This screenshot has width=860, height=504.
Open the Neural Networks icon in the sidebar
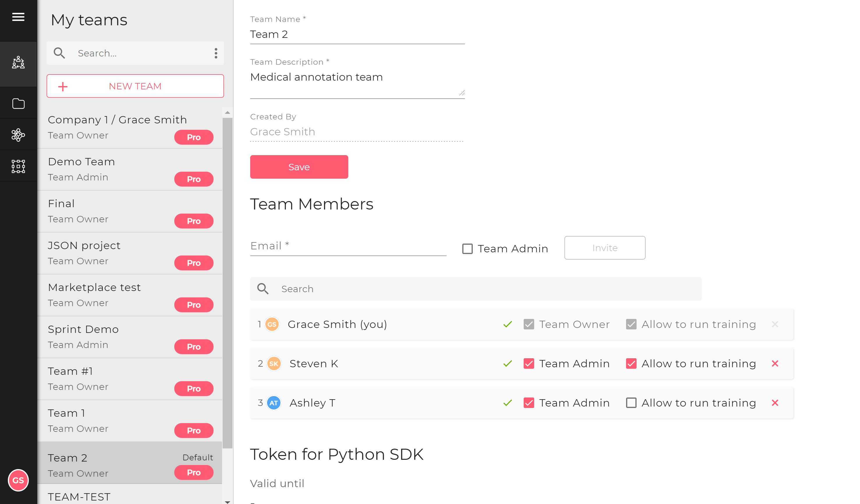(x=18, y=135)
